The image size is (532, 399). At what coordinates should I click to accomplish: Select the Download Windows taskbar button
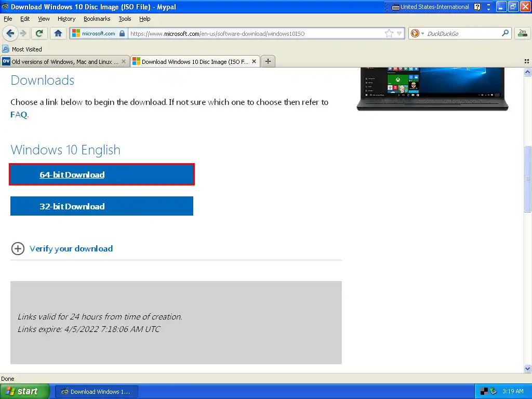click(x=96, y=392)
